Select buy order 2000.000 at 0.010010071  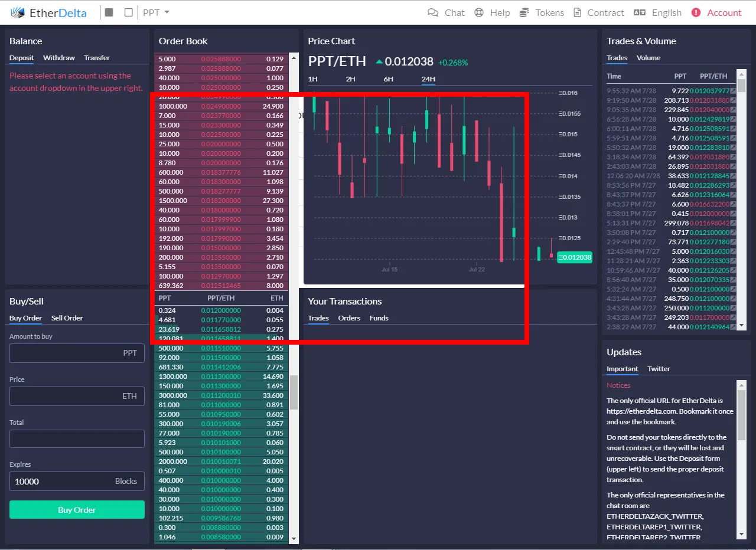(x=221, y=461)
